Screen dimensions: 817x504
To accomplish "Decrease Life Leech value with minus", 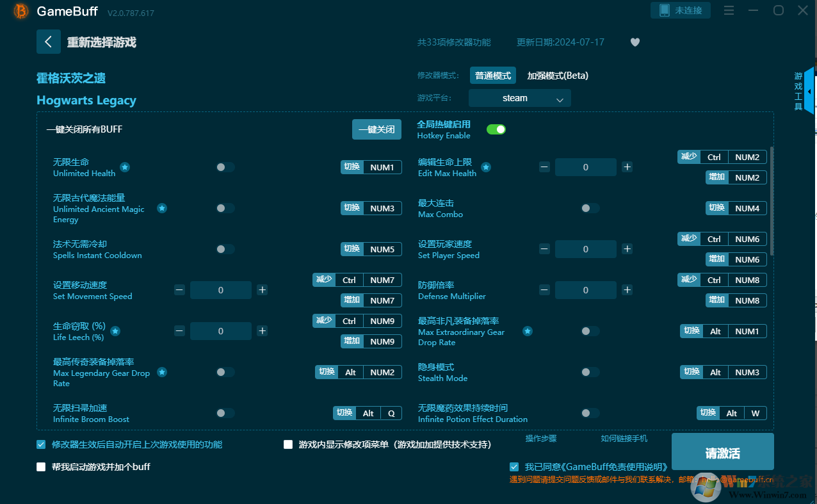I will [179, 331].
